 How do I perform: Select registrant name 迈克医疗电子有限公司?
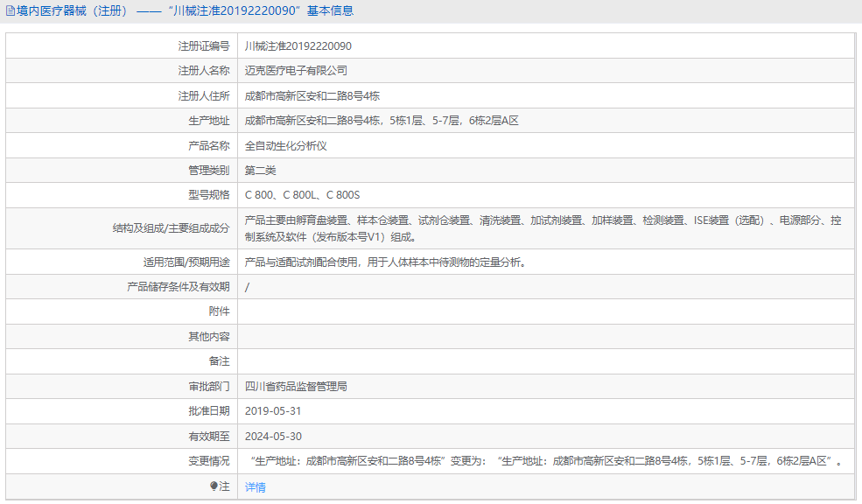pos(296,70)
